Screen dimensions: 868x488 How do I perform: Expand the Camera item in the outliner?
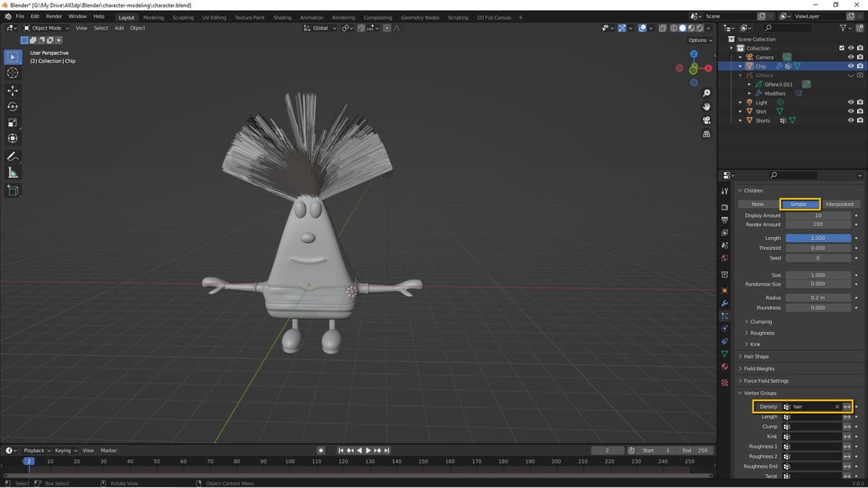(x=740, y=57)
